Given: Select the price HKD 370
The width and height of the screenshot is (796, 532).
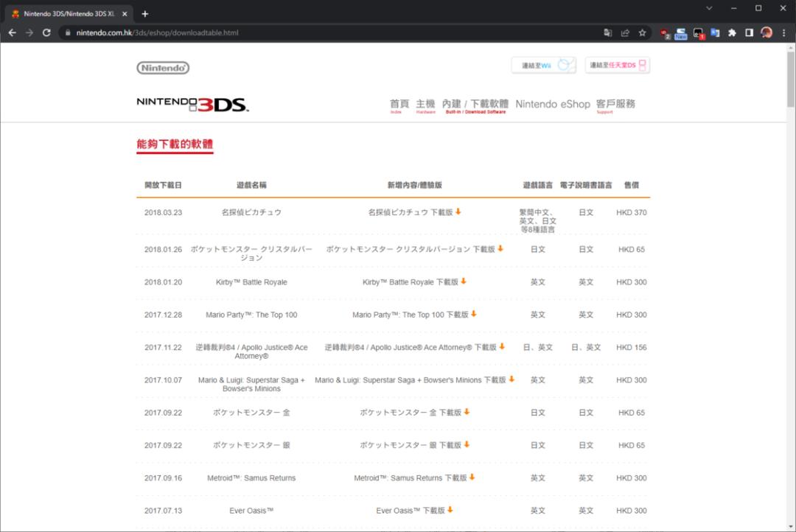Looking at the screenshot, I should [x=632, y=213].
